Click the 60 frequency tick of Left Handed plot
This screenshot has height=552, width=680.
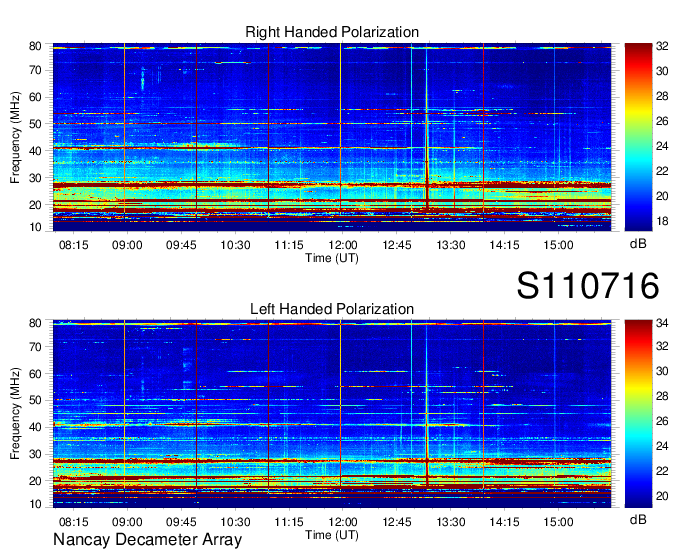(35, 374)
